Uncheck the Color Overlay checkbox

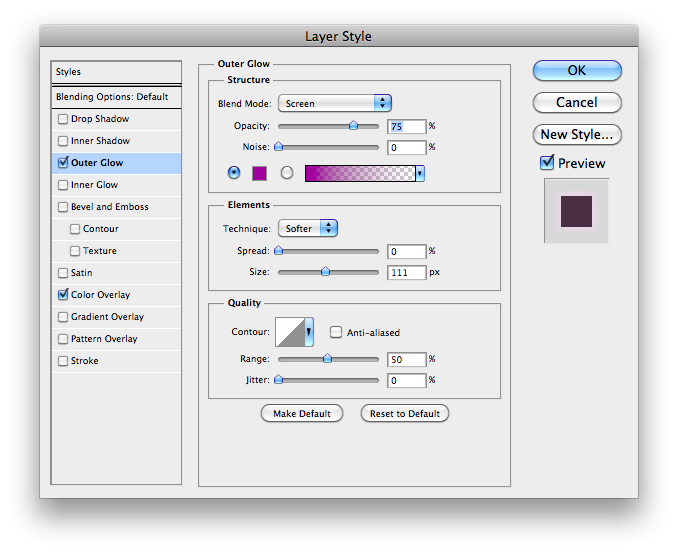[x=63, y=294]
